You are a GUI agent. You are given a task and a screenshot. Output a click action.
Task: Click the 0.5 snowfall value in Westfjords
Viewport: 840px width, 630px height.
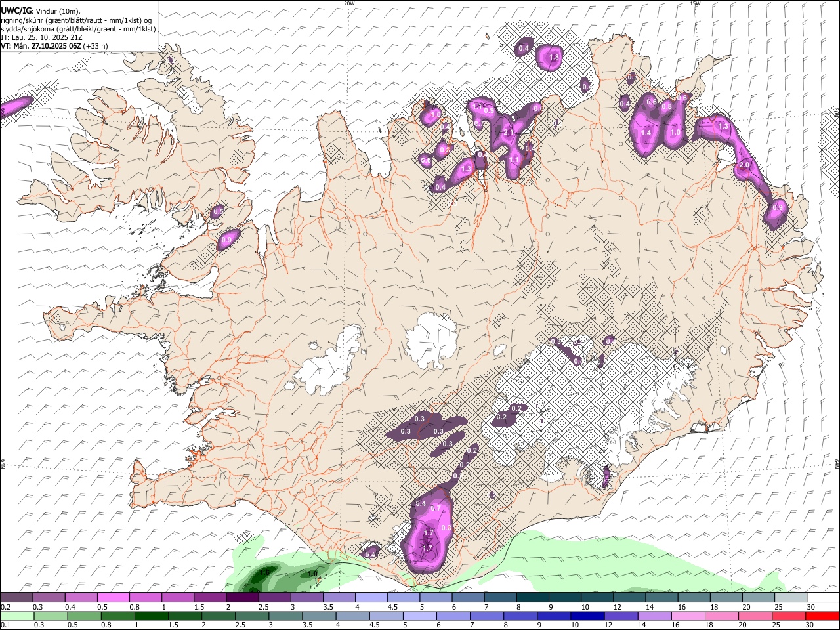(218, 211)
